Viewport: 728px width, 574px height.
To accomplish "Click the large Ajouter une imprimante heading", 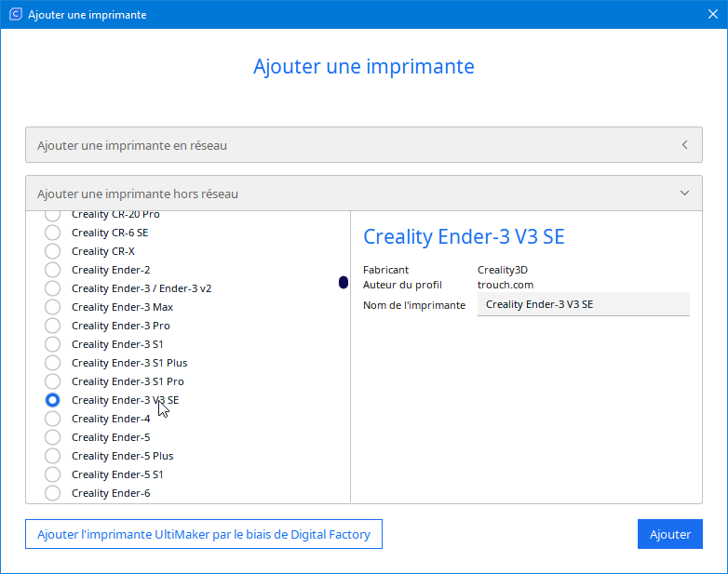I will 364,66.
